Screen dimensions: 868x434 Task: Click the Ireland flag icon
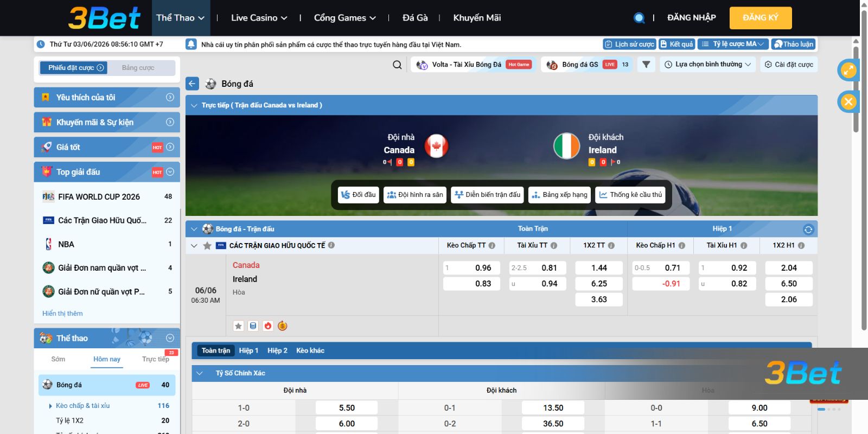(566, 146)
